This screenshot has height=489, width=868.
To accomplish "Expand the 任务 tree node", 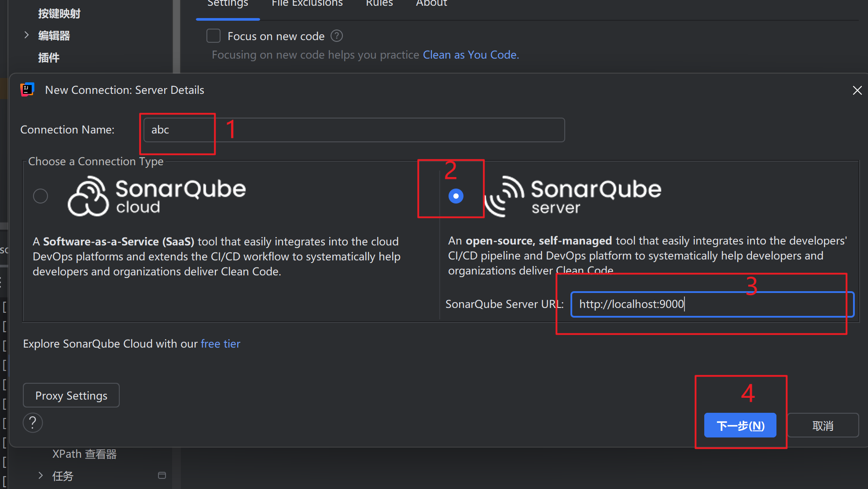I will click(x=40, y=475).
